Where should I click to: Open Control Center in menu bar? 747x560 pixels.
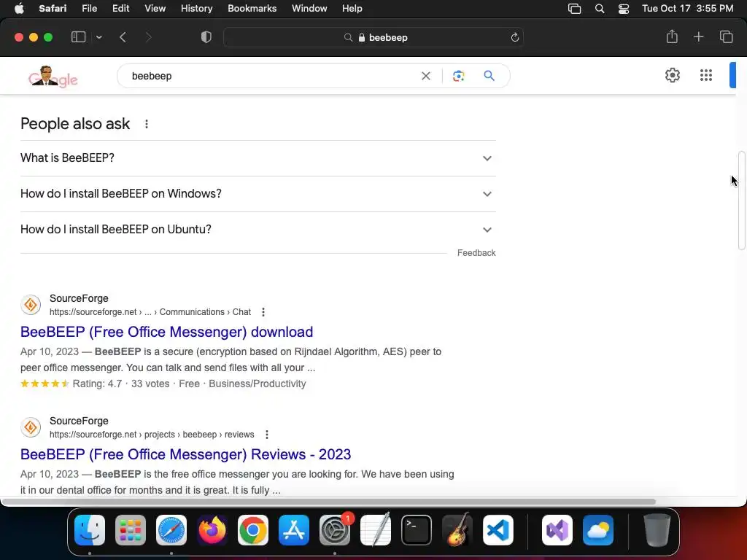pyautogui.click(x=624, y=9)
